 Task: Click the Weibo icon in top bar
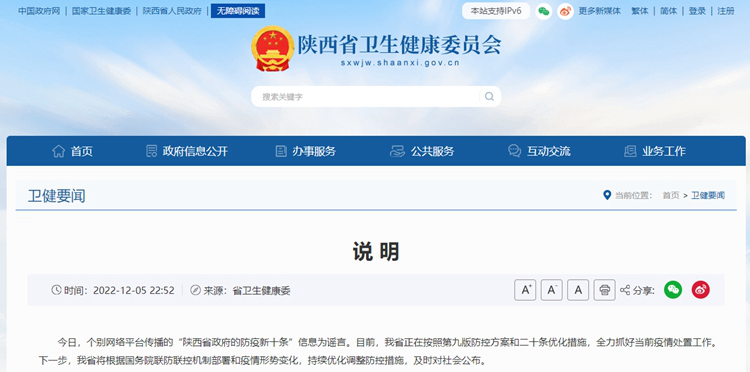565,11
